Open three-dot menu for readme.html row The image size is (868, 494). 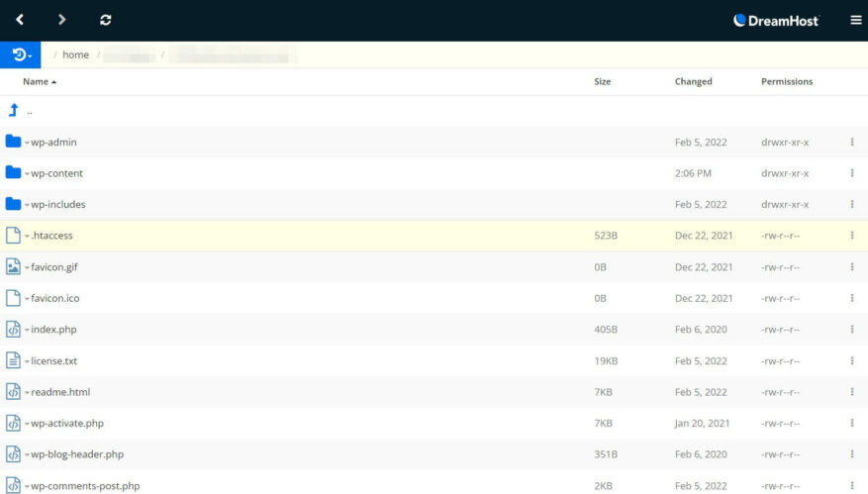click(851, 392)
